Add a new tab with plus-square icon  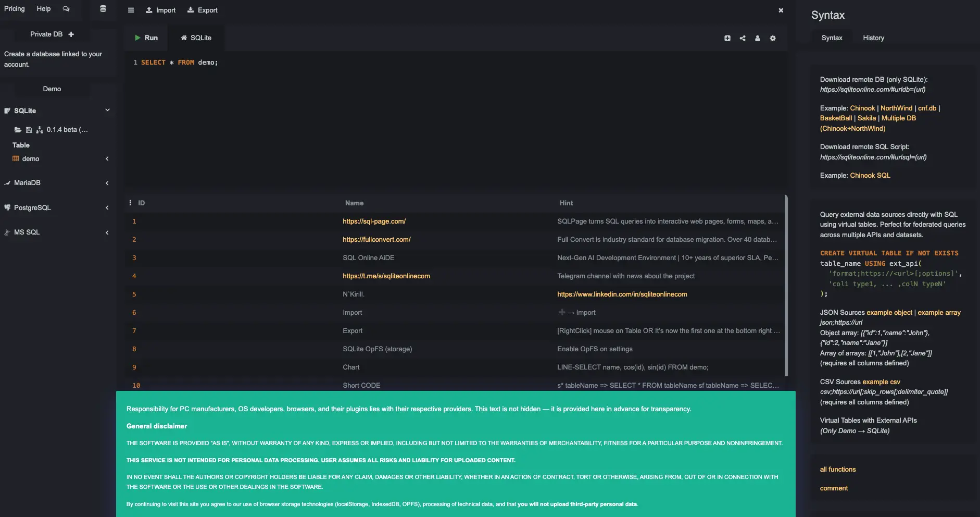pyautogui.click(x=727, y=38)
